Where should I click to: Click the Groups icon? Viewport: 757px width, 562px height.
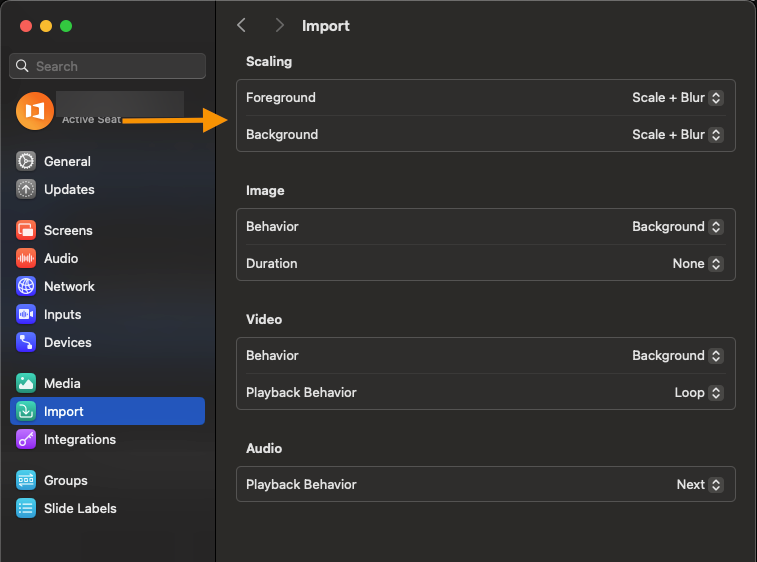pos(26,480)
